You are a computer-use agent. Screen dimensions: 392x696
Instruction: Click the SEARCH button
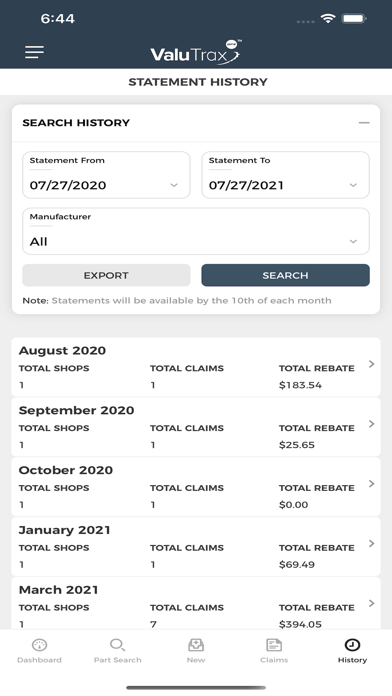point(285,275)
